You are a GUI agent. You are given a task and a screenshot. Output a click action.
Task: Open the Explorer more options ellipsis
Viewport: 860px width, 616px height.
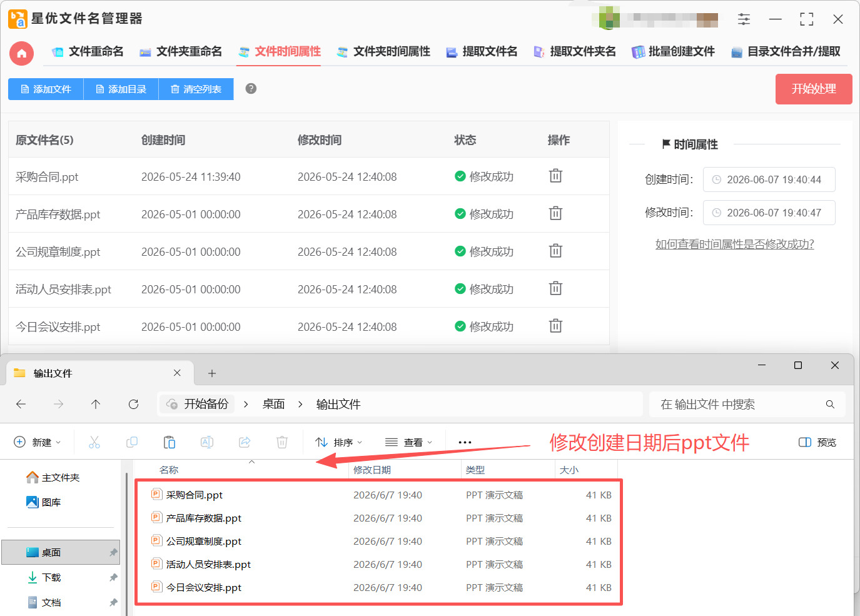tap(465, 442)
